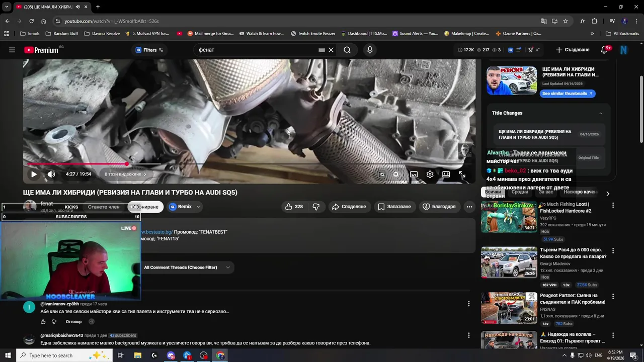Start voice search with the microphone icon
This screenshot has width=644, height=362.
[x=370, y=50]
